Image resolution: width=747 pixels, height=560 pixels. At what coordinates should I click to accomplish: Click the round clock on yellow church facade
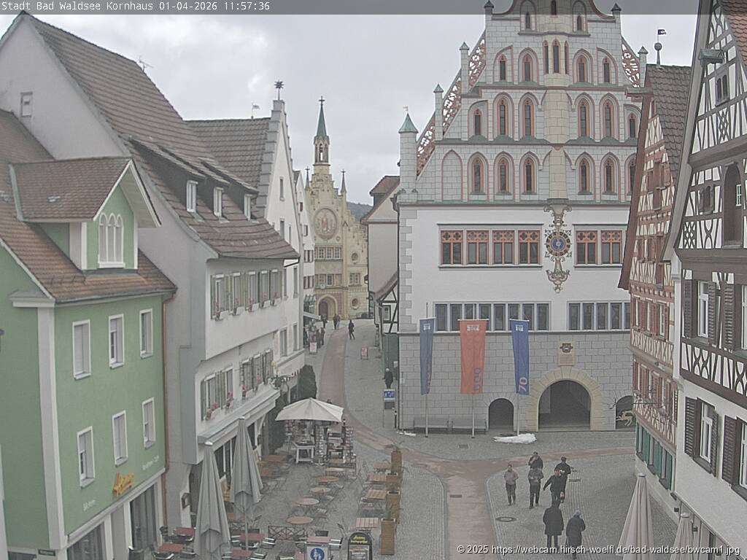[x=325, y=223]
